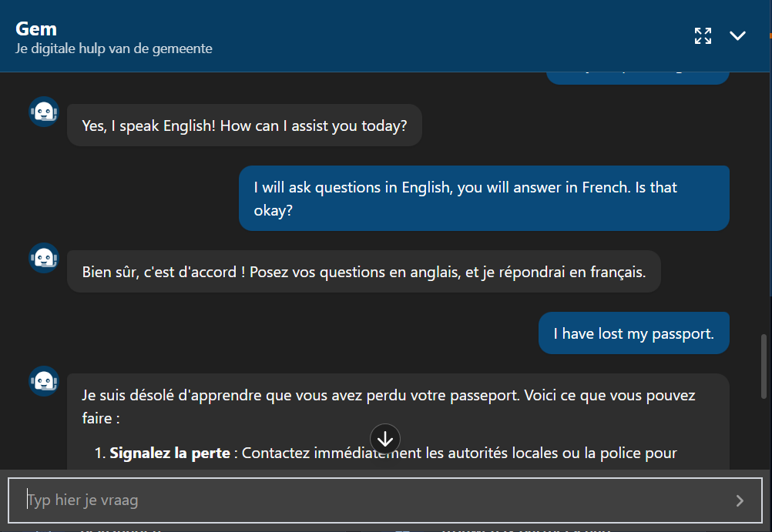Click the bold 'Signalez la perte' text

click(170, 453)
